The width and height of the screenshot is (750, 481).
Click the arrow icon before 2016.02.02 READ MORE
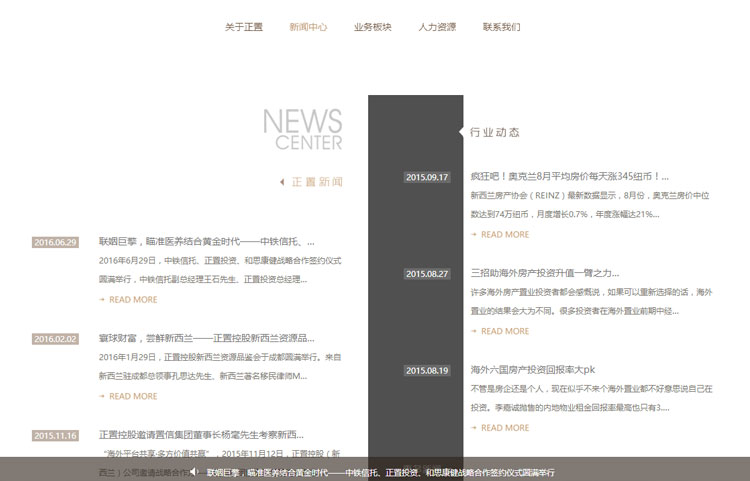[102, 396]
